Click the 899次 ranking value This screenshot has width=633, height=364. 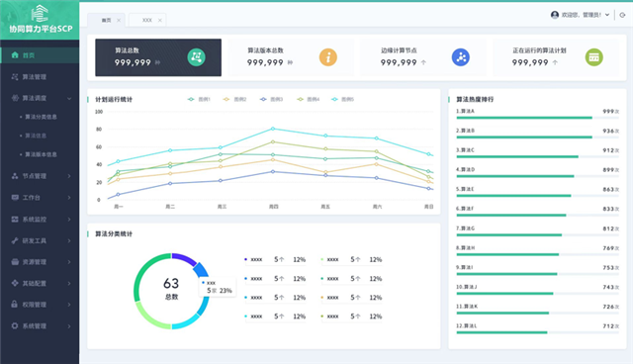pyautogui.click(x=611, y=170)
